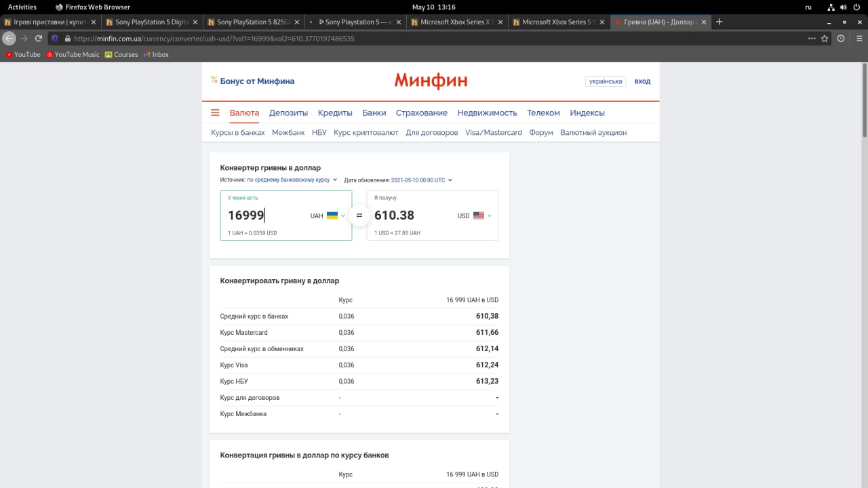Open the YouTube Music bookmark

point(73,54)
